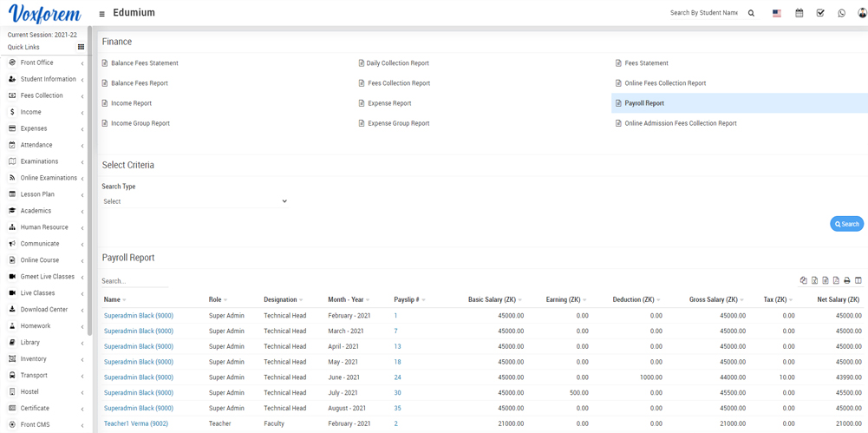Click the payroll table search field
Viewport: 868px width, 433px height.
point(134,281)
